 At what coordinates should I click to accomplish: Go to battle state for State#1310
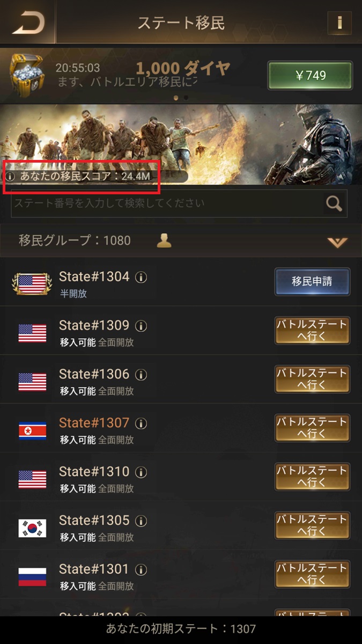pyautogui.click(x=312, y=477)
